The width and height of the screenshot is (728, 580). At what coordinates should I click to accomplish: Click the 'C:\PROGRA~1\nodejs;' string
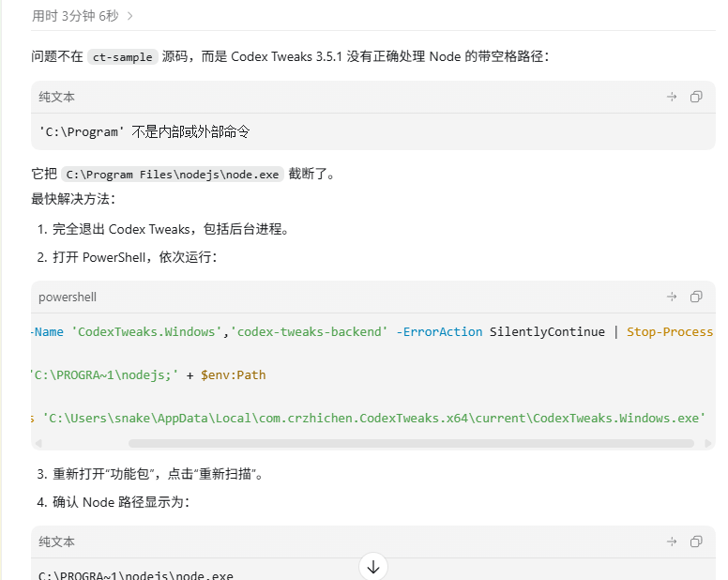104,374
